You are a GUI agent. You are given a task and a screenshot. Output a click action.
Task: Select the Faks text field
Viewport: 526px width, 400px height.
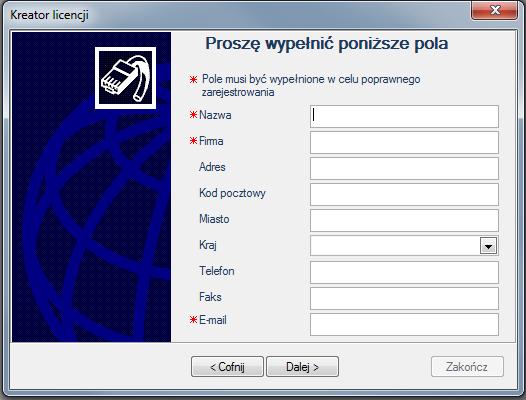coord(404,298)
